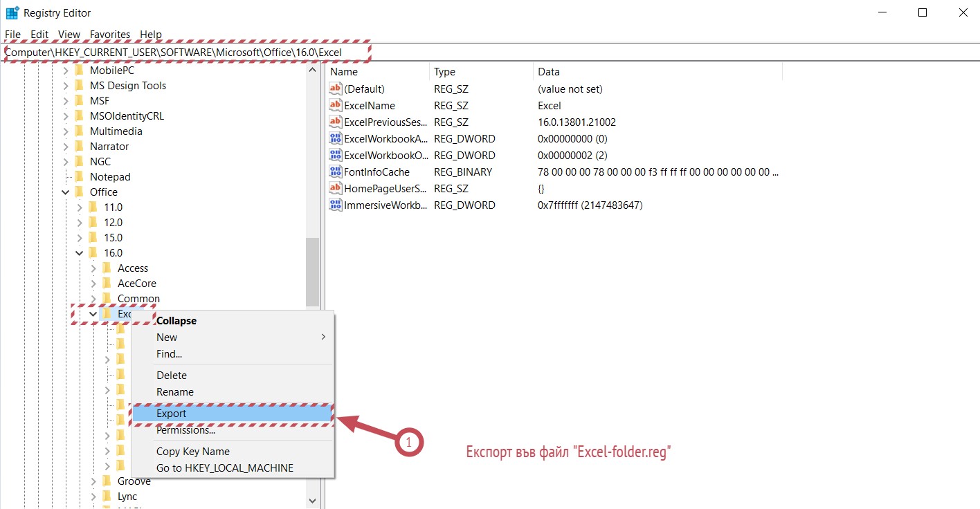Select Copy Key Name in context menu
Screen dimensions: 980x509
(x=232, y=452)
